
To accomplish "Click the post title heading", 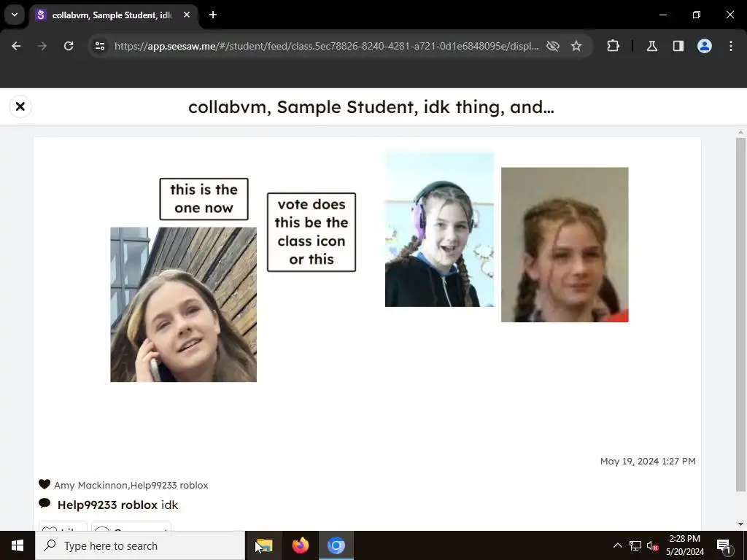I will point(371,106).
